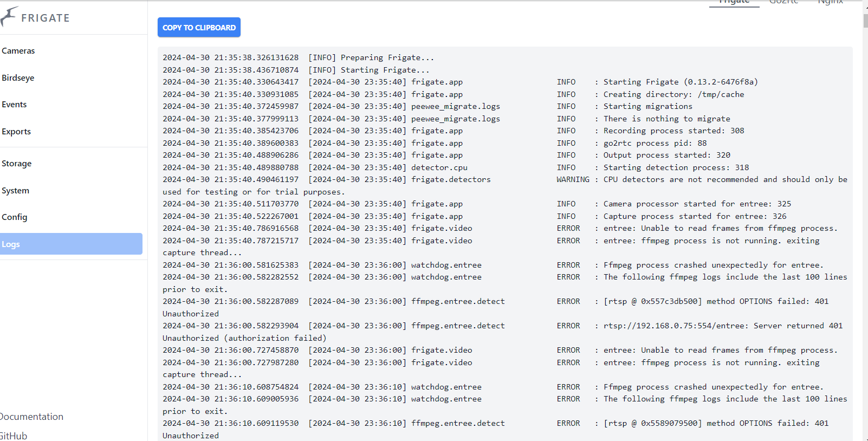Select 'Starting Frigate (0.13.2-6476f8a)' log message
This screenshot has height=441, width=868.
681,82
